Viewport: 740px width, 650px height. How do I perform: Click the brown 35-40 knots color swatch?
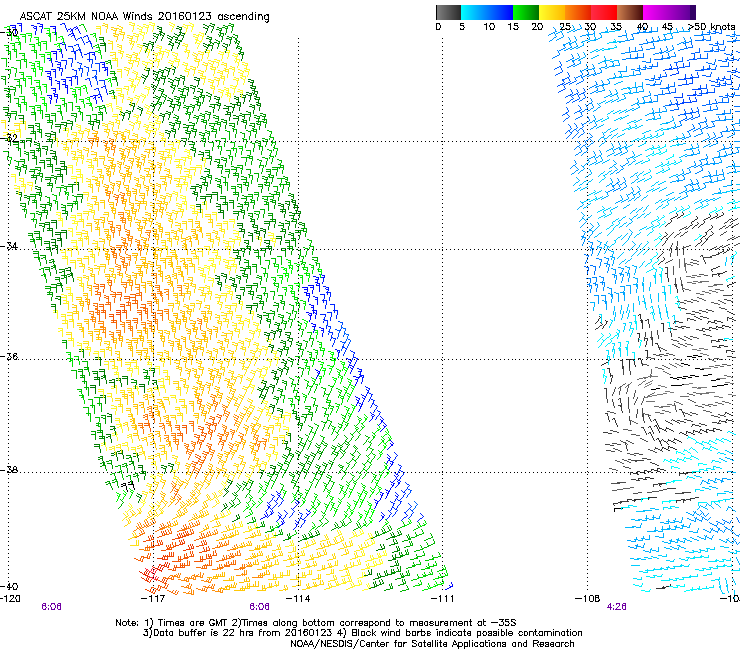click(630, 12)
